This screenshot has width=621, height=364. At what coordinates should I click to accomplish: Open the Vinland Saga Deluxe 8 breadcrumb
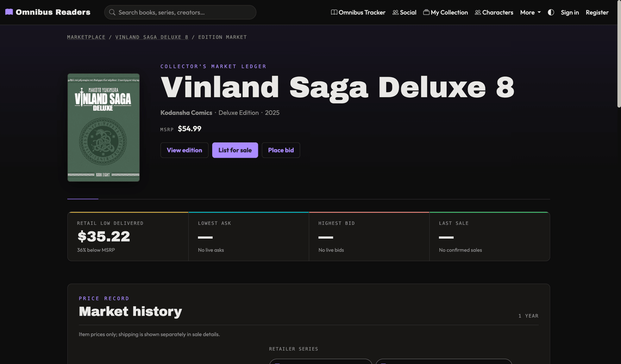(152, 37)
